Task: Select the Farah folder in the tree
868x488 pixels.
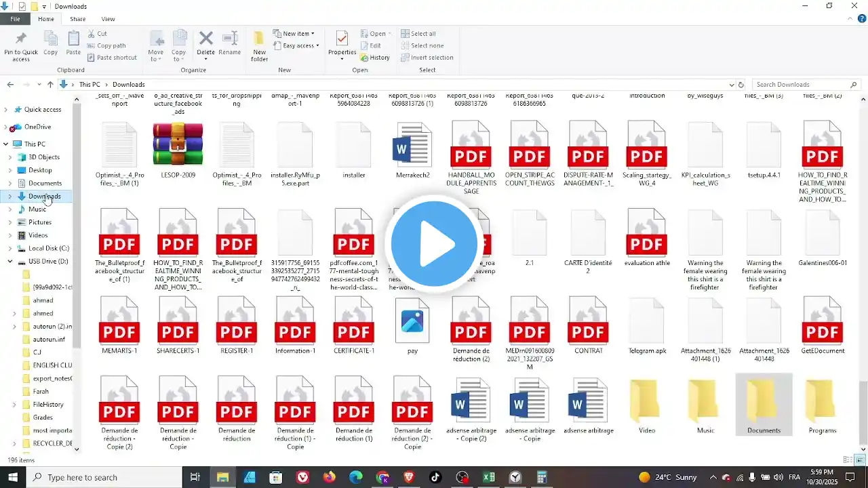Action: 41,392
